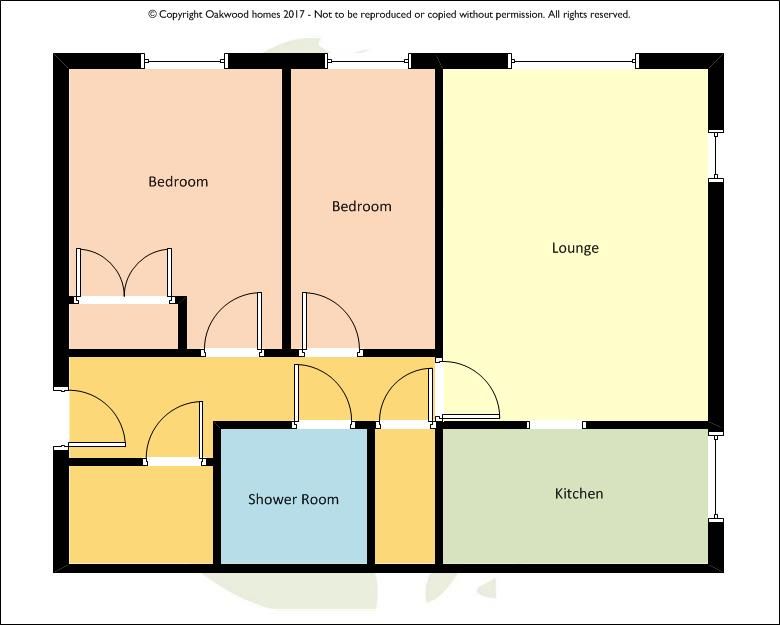Select the left Bedroom label
This screenshot has width=780, height=625.
pyautogui.click(x=178, y=182)
